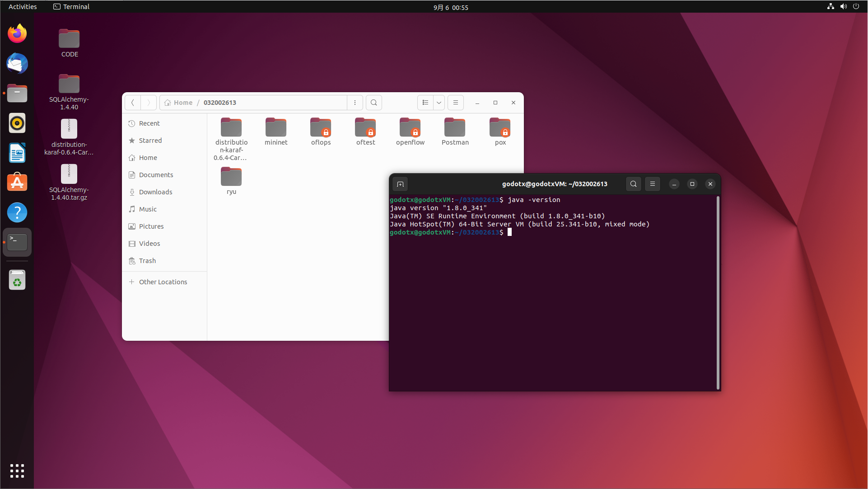Open path bar three-dot menu

click(355, 103)
